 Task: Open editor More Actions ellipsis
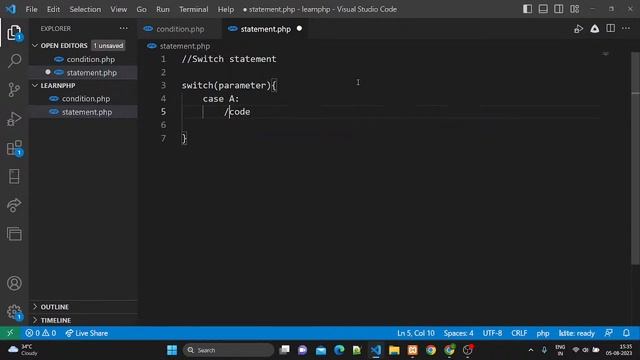pos(626,28)
